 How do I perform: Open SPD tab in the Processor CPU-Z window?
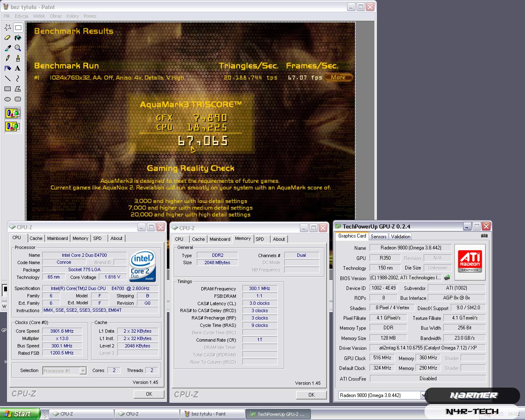click(x=97, y=238)
